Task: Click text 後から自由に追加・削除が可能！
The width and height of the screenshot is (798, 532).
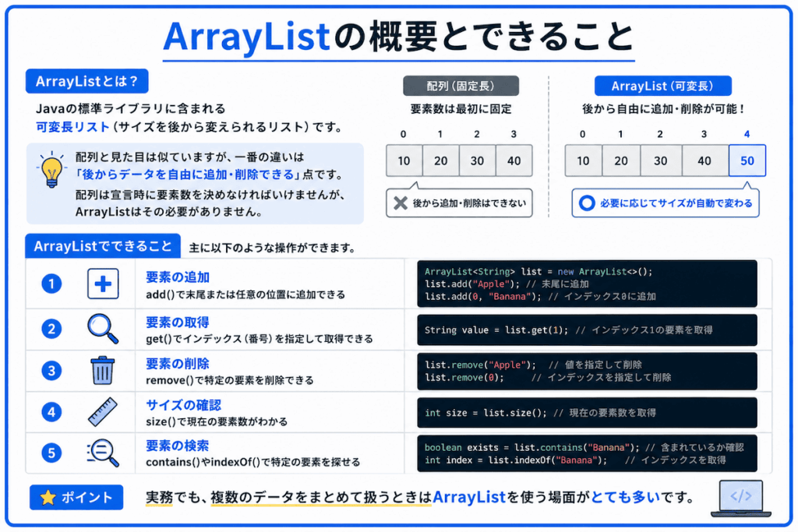Action: [663, 109]
